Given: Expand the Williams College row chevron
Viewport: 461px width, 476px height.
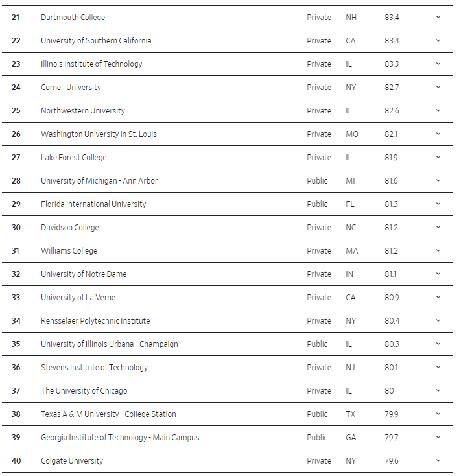Looking at the screenshot, I should click(x=438, y=250).
